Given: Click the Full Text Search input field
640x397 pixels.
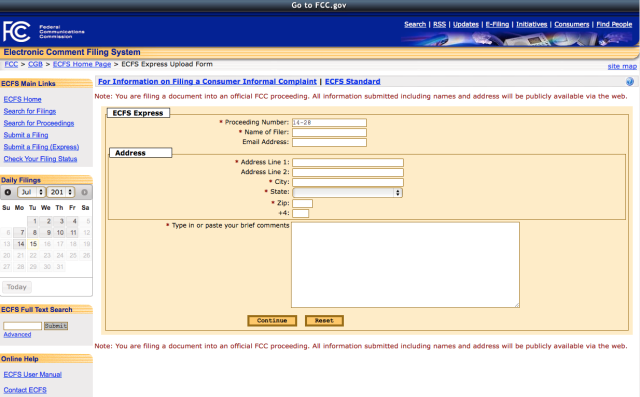Looking at the screenshot, I should click(22, 326).
